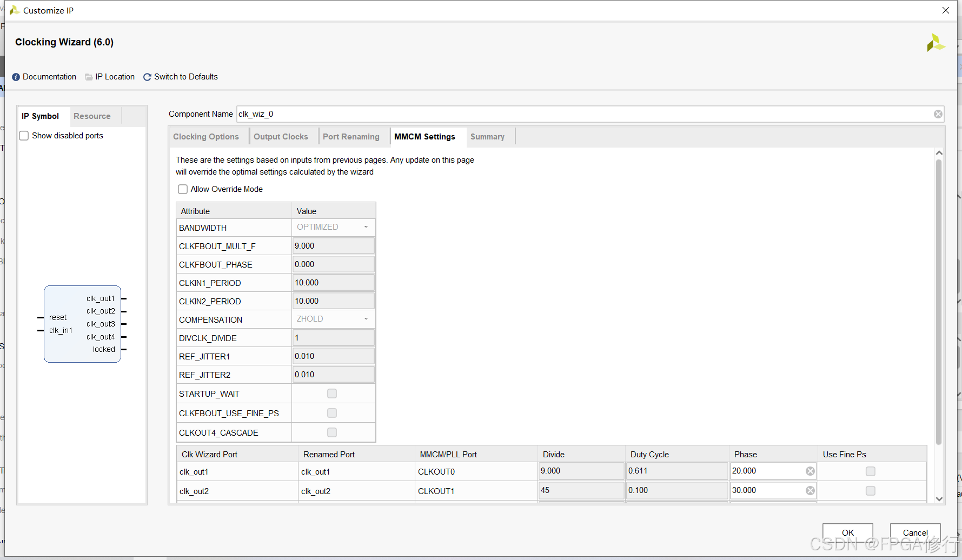
Task: Click the IP symbol block diagram
Action: 82,324
